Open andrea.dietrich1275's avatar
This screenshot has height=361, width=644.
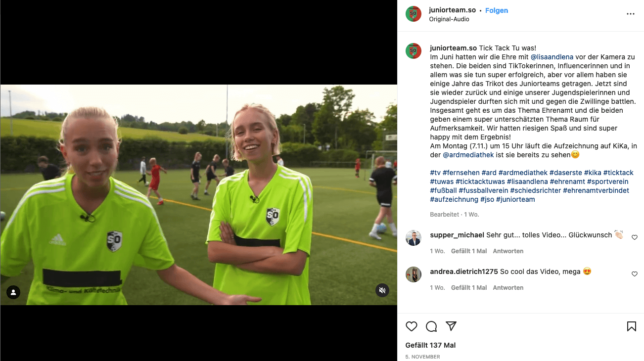click(414, 274)
